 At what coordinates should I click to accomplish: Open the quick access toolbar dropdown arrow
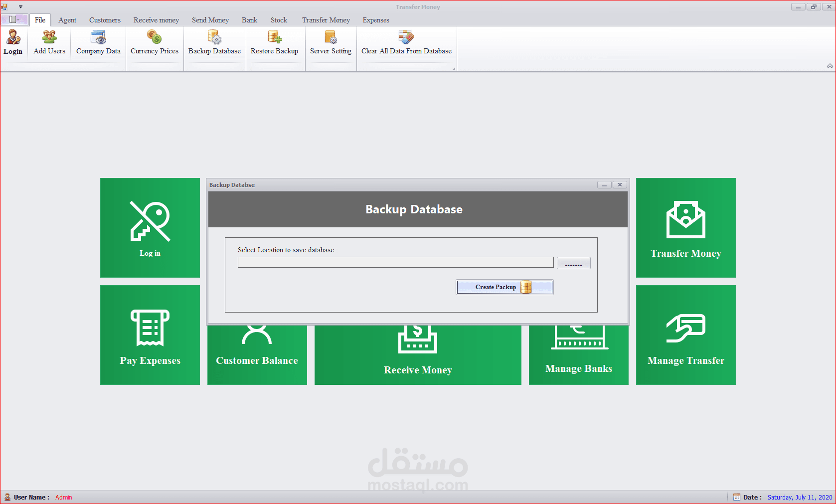coord(20,7)
